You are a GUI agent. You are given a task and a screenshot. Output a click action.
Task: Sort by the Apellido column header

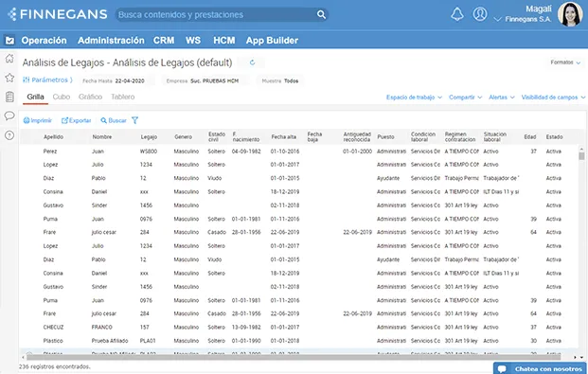coord(53,137)
